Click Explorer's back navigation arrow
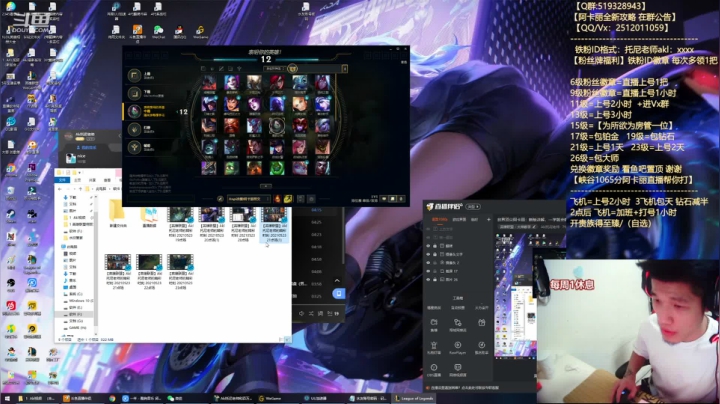 pos(60,189)
